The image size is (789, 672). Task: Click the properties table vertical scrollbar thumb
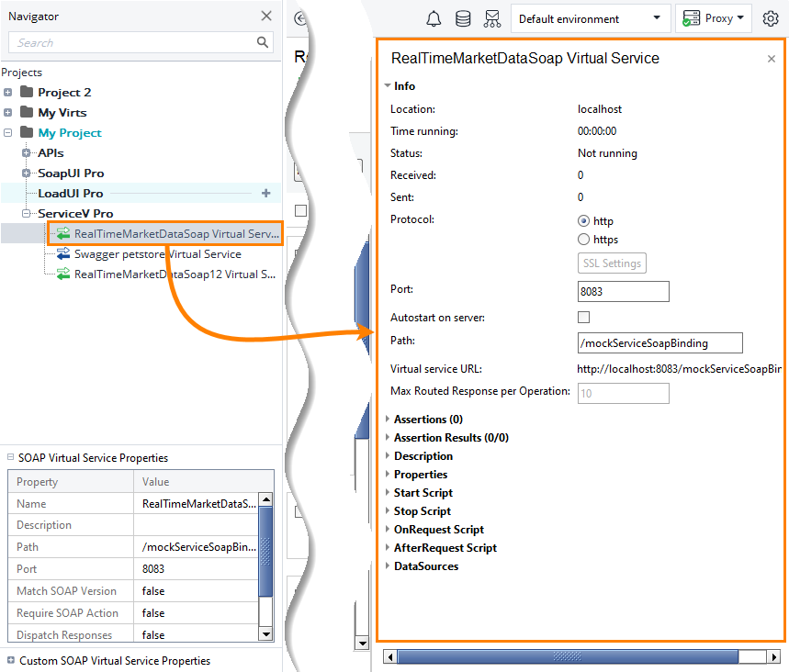pos(265,552)
